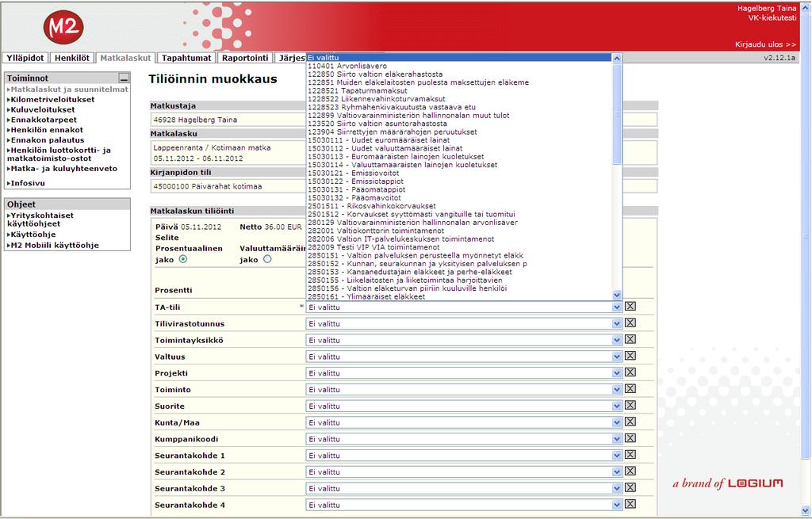The height and width of the screenshot is (519, 812).
Task: Click the page scrollbar down arrow
Action: (x=806, y=510)
